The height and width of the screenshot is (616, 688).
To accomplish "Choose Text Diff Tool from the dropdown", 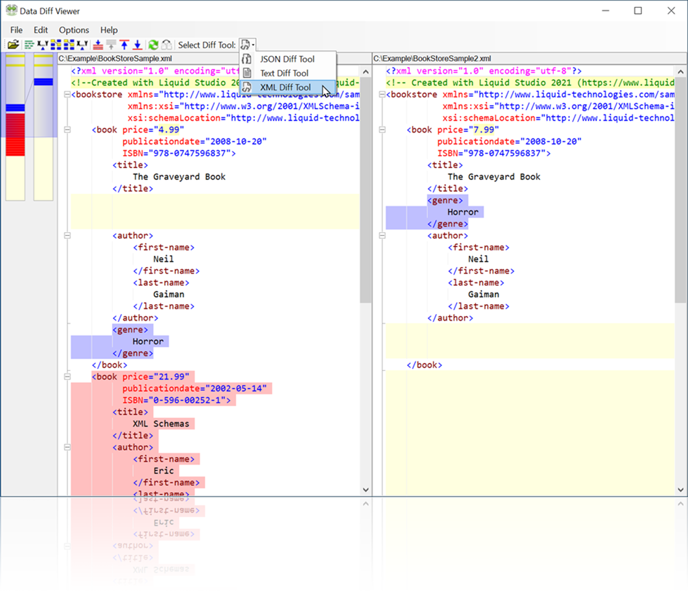I will (x=288, y=73).
